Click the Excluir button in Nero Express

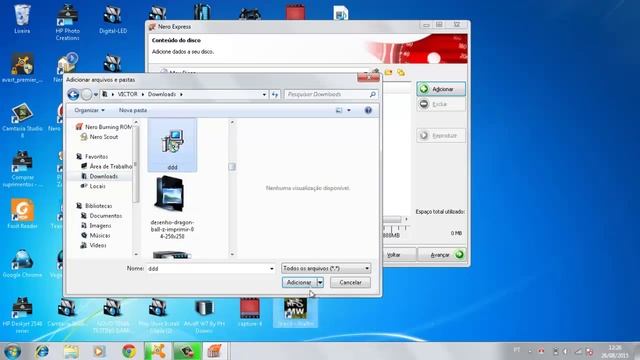click(441, 104)
